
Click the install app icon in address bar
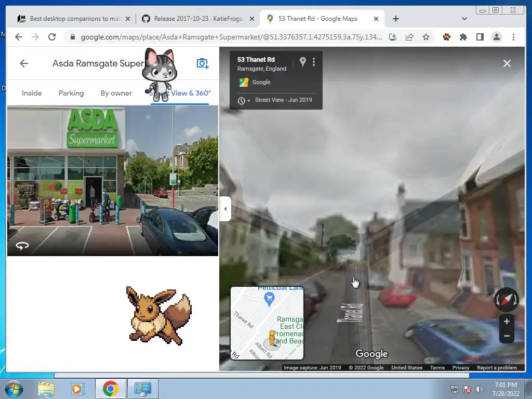coord(393,37)
